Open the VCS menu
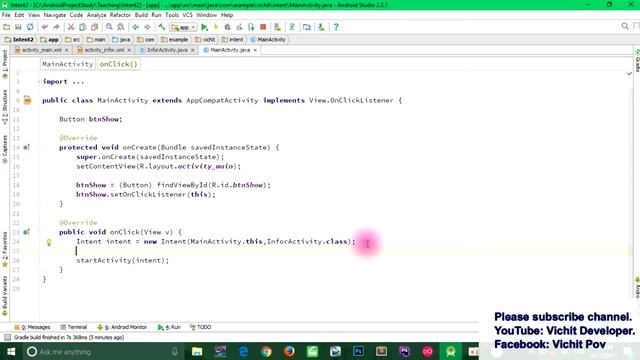Viewport: 640px width, 360px height. pyautogui.click(x=187, y=15)
